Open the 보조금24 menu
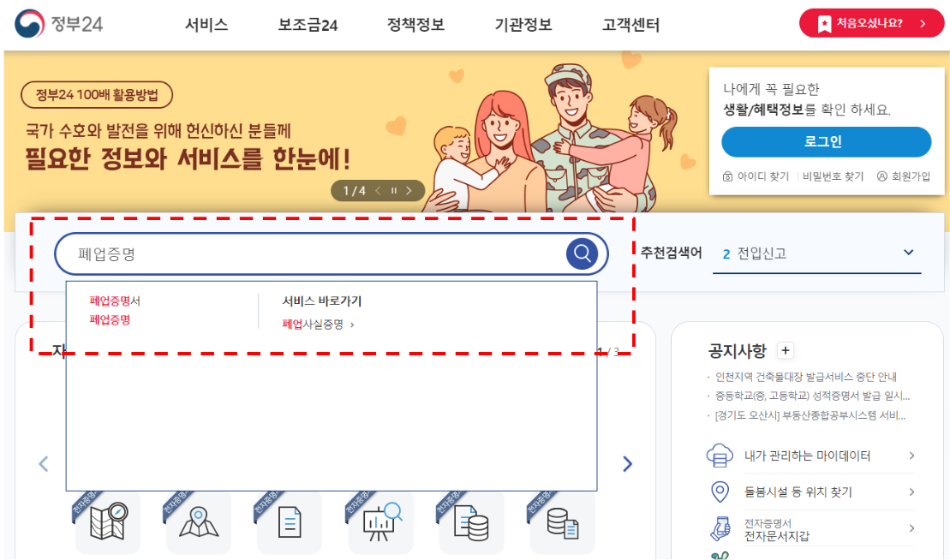 click(308, 25)
